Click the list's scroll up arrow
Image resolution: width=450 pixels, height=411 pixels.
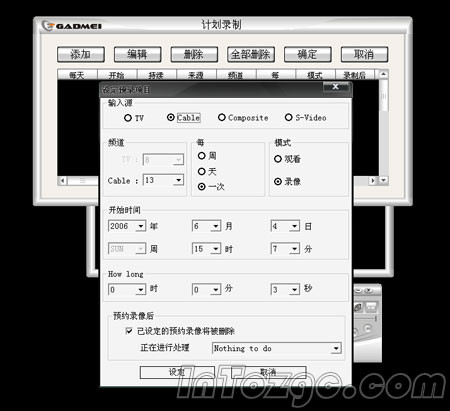pyautogui.click(x=383, y=74)
